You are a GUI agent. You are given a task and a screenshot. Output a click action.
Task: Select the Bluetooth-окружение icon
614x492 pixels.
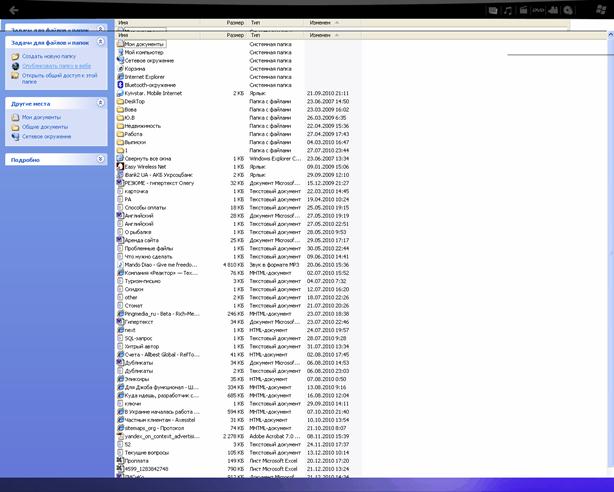[120, 85]
